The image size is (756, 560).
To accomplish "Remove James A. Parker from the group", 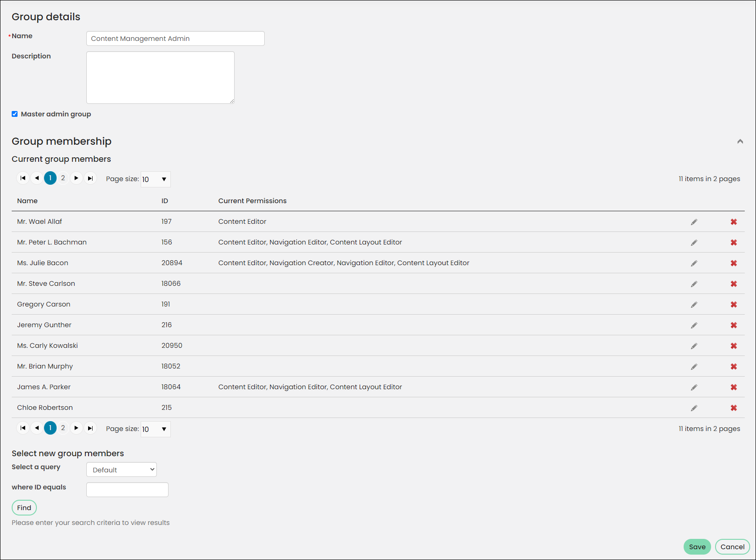I will [734, 387].
